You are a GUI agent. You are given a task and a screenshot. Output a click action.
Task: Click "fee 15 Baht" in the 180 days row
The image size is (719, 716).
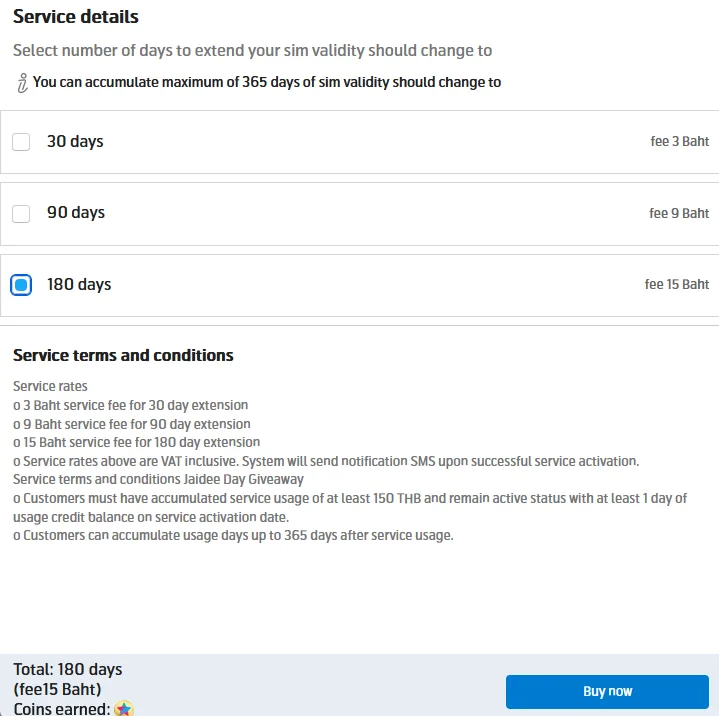(676, 285)
